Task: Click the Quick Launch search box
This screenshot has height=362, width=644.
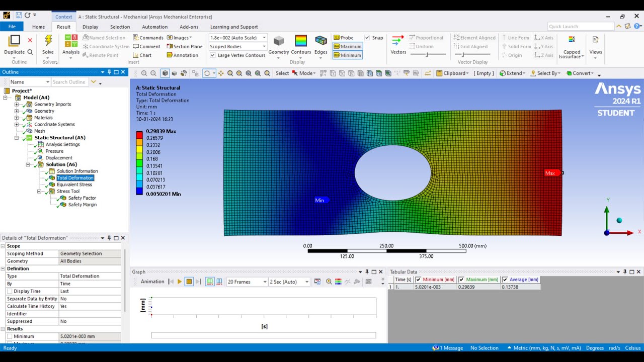Action: point(581,27)
